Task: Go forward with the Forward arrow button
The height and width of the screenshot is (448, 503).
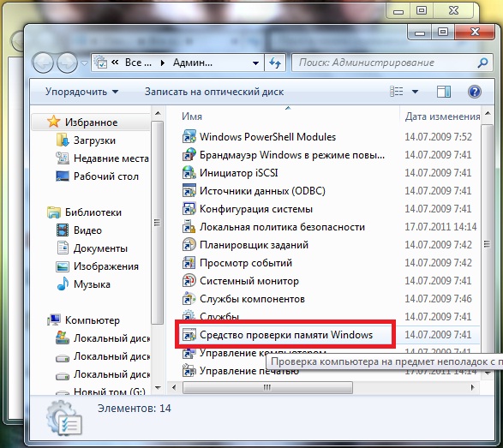Action: [x=67, y=63]
